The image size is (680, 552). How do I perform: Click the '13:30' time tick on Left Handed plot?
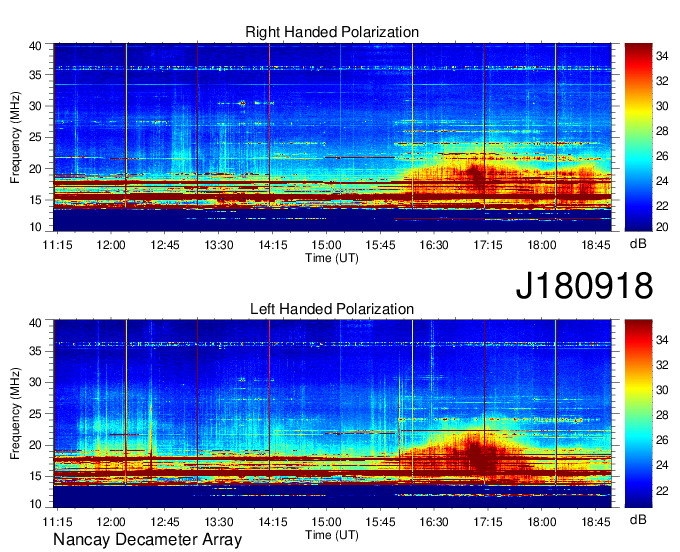[219, 522]
